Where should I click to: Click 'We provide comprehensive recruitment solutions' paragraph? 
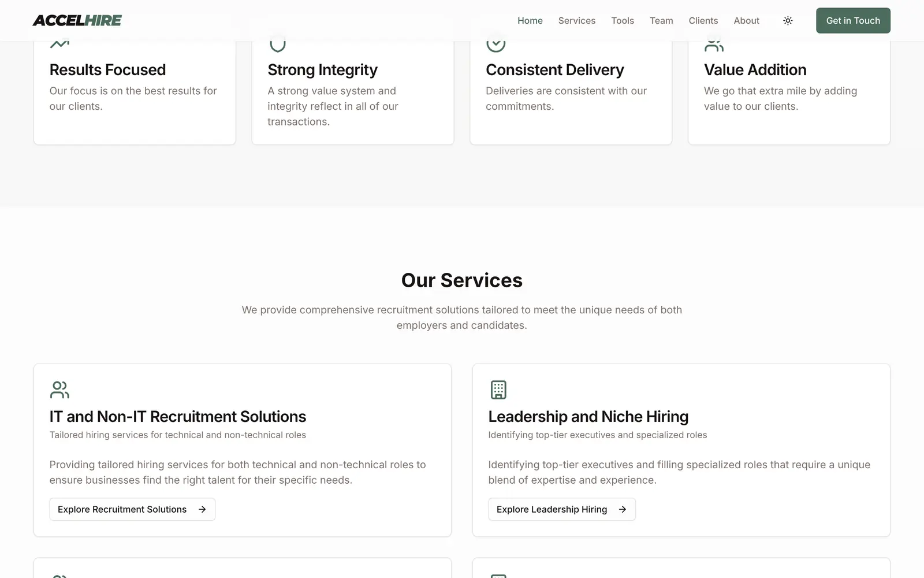[462, 317]
